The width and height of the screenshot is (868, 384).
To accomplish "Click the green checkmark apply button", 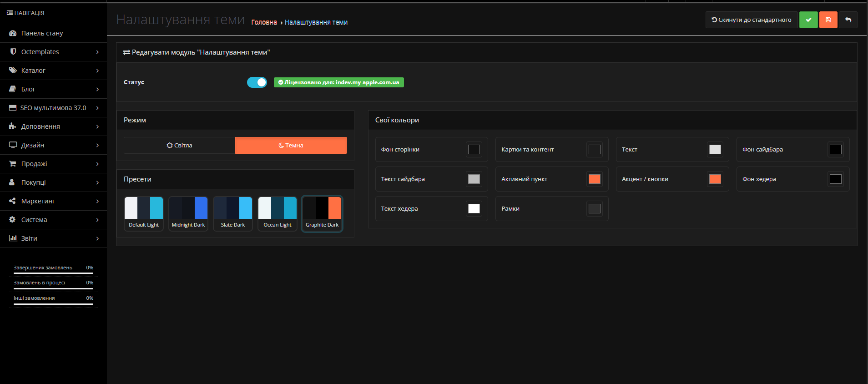I will point(808,20).
